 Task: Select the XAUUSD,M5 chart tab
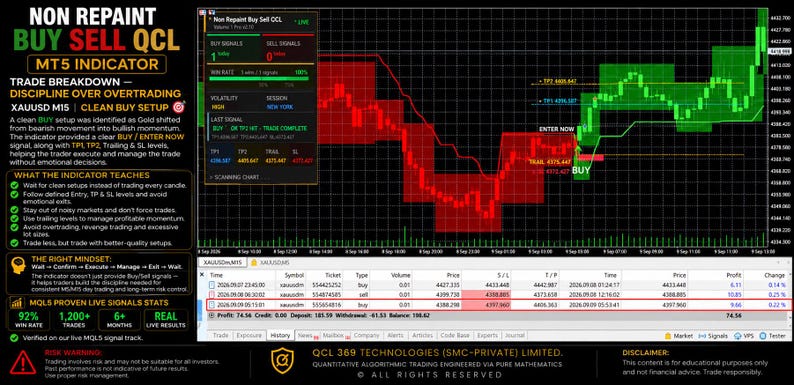pyautogui.click(x=270, y=262)
